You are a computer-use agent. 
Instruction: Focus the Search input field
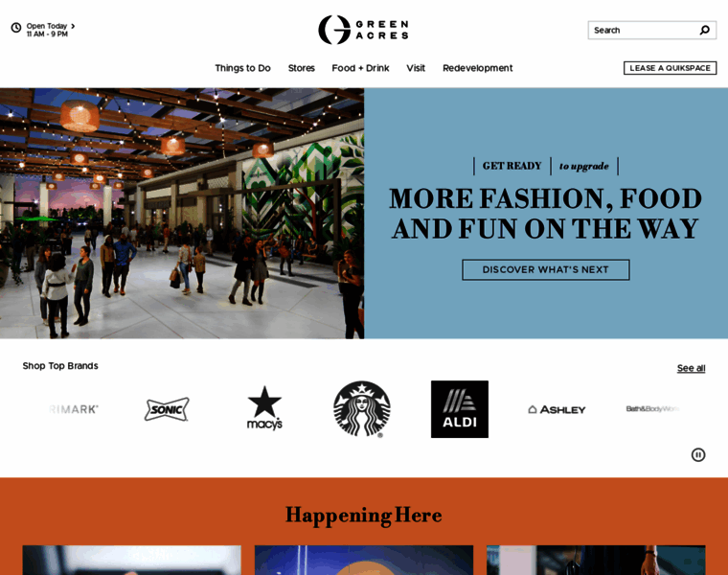tap(646, 31)
